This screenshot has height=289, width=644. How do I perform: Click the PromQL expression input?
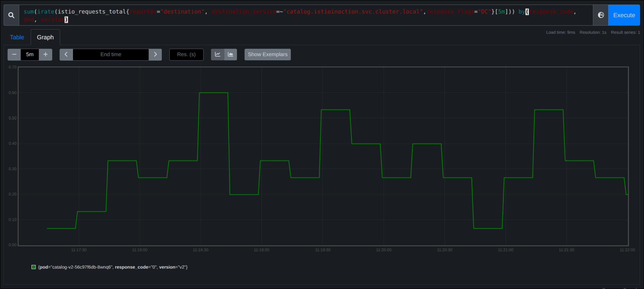point(306,15)
